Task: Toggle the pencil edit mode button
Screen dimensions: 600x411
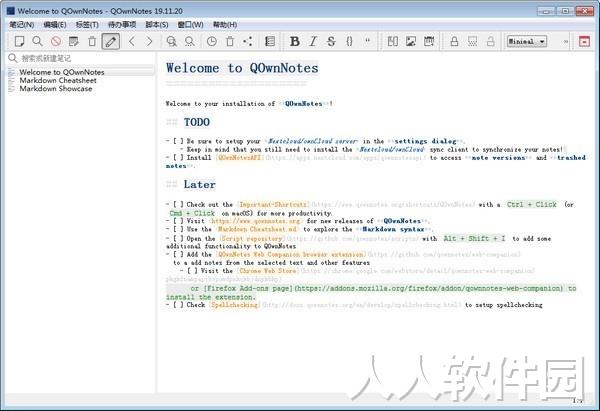Action: 111,41
